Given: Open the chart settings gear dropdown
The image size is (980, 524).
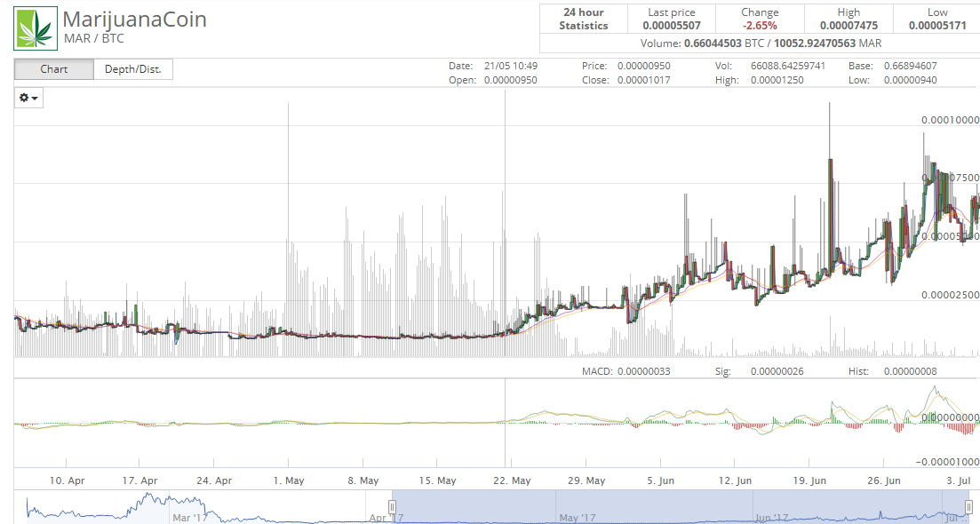Looking at the screenshot, I should (28, 98).
